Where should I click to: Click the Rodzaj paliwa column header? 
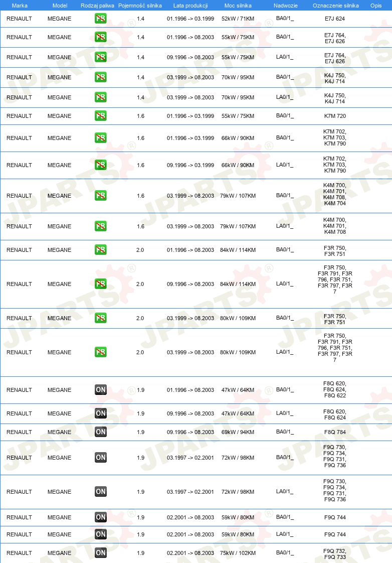pos(98,6)
